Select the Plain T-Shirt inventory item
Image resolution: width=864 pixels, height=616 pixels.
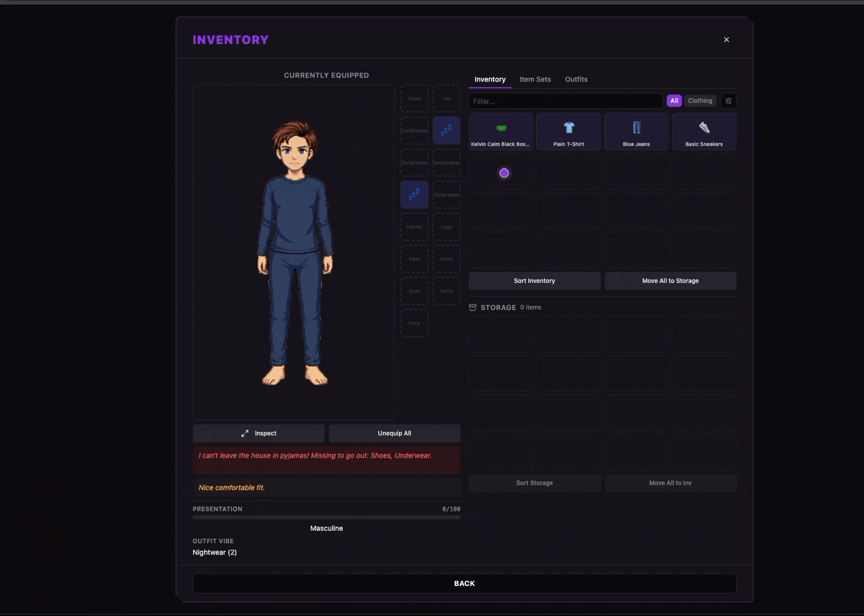click(568, 131)
